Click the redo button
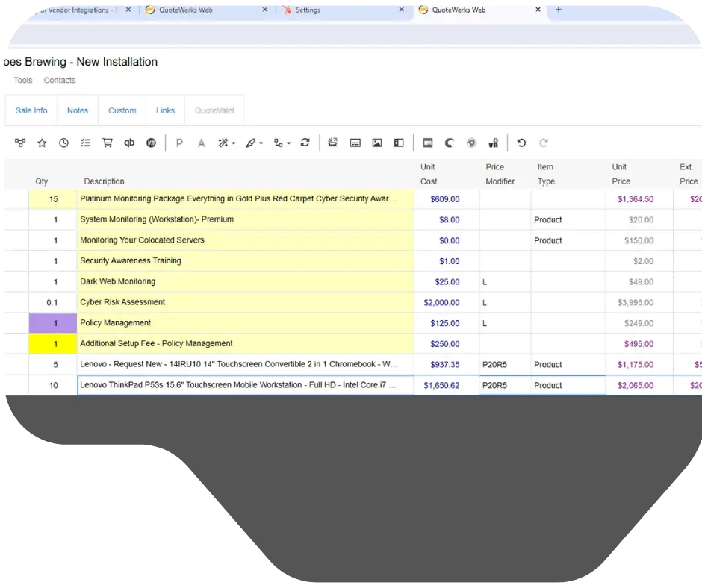The height and width of the screenshot is (588, 702). click(x=544, y=143)
